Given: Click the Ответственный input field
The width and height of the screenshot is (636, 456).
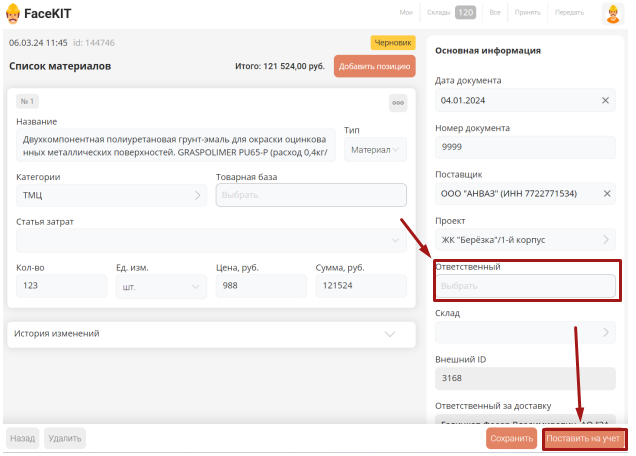Looking at the screenshot, I should [x=525, y=286].
